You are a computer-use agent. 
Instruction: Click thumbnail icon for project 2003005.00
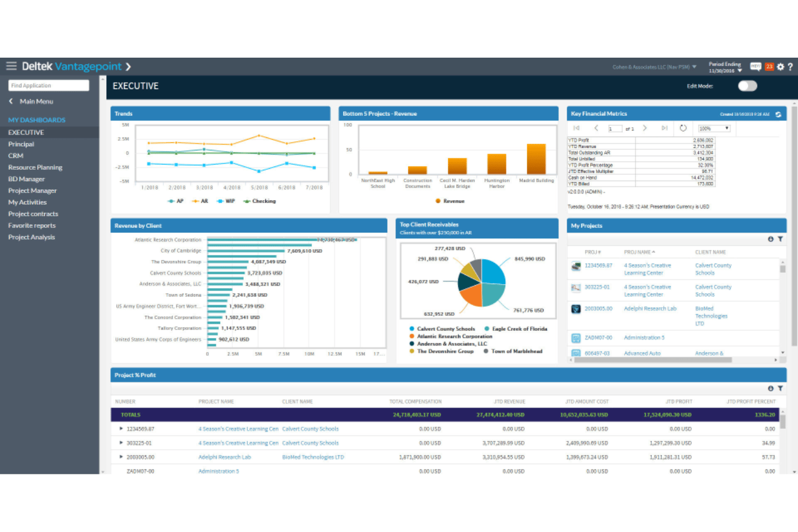576,309
